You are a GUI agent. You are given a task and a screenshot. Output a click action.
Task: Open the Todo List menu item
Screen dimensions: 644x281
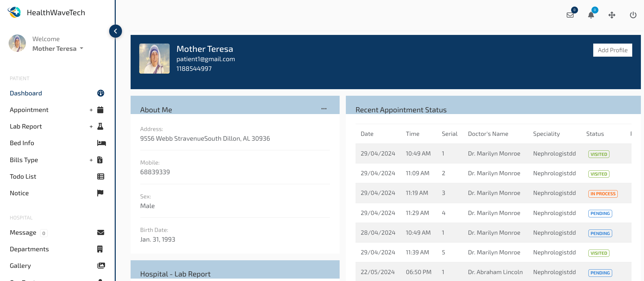[x=23, y=177]
